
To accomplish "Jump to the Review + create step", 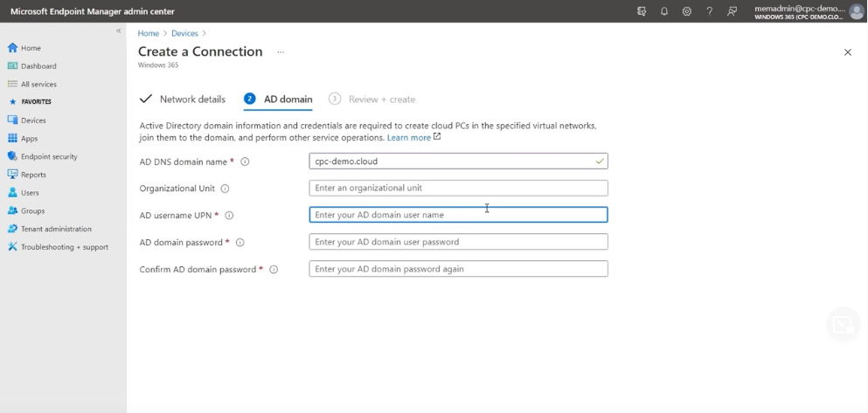I will [x=372, y=99].
